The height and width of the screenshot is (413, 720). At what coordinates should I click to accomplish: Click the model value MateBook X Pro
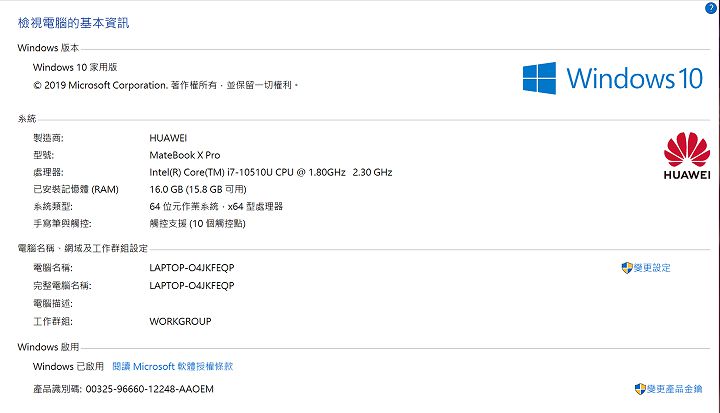coord(185,155)
